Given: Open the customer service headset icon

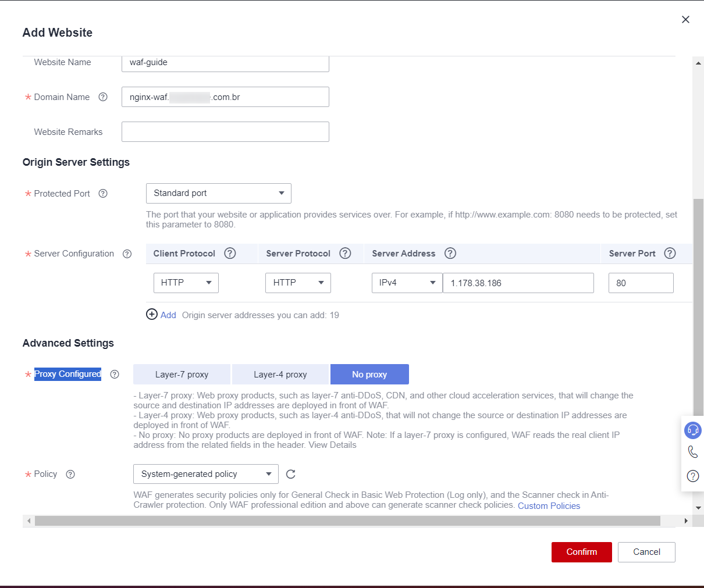Looking at the screenshot, I should [x=692, y=430].
